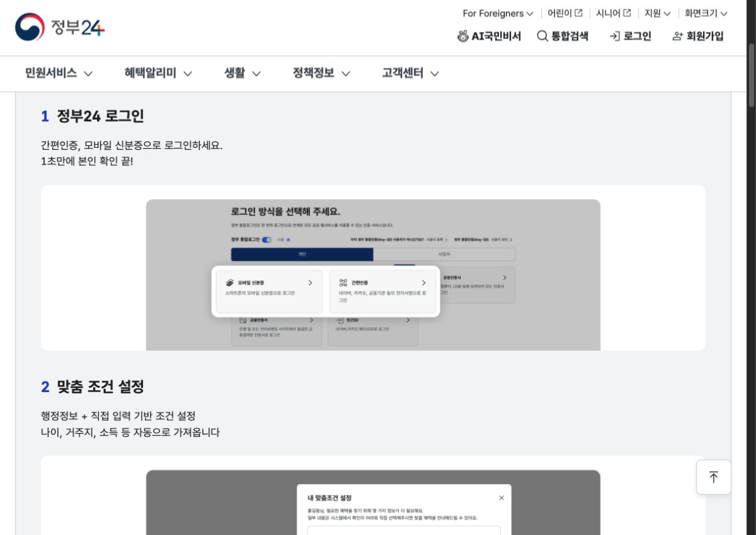Click the heading 맞춤 조건 설정
This screenshot has height=535, width=756.
[x=100, y=386]
